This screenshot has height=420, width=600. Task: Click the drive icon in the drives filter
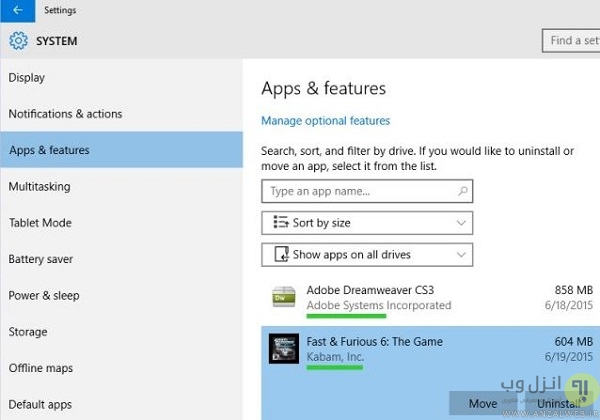click(x=279, y=255)
